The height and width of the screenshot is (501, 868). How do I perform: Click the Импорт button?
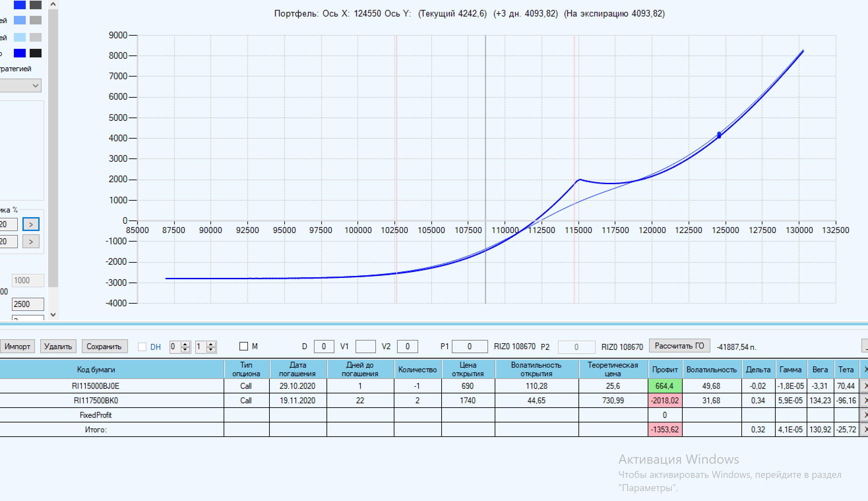tap(17, 347)
